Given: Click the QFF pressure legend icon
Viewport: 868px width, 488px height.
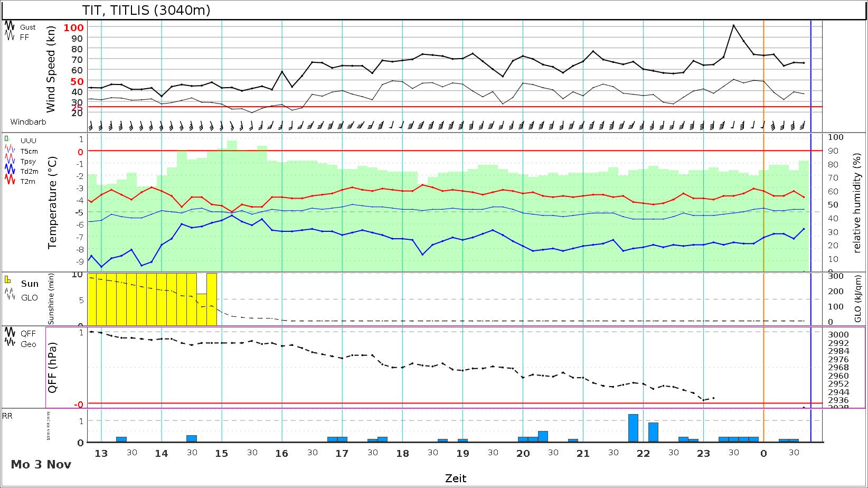Looking at the screenshot, I should click(9, 333).
